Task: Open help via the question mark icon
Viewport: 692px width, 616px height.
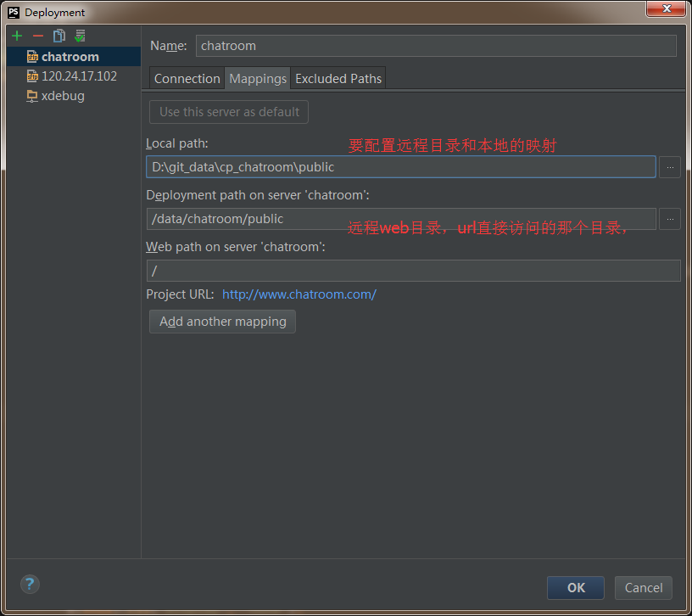Action: tap(29, 584)
